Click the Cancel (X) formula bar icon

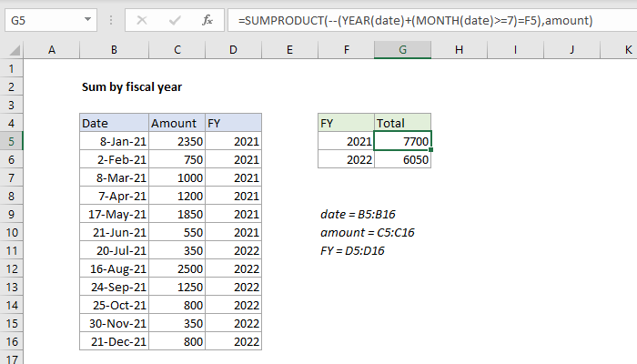pyautogui.click(x=142, y=20)
